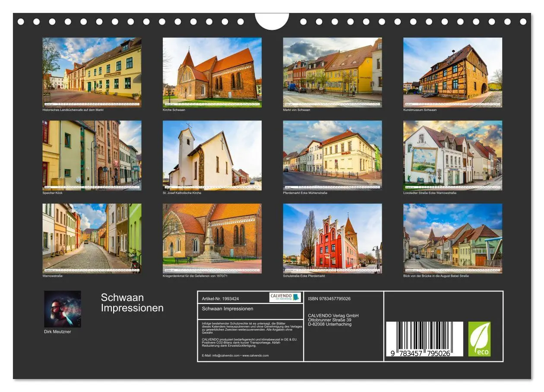Select the Warnowstraße cobblestone street photo
Viewport: 544px width, 392px height.
(92, 238)
